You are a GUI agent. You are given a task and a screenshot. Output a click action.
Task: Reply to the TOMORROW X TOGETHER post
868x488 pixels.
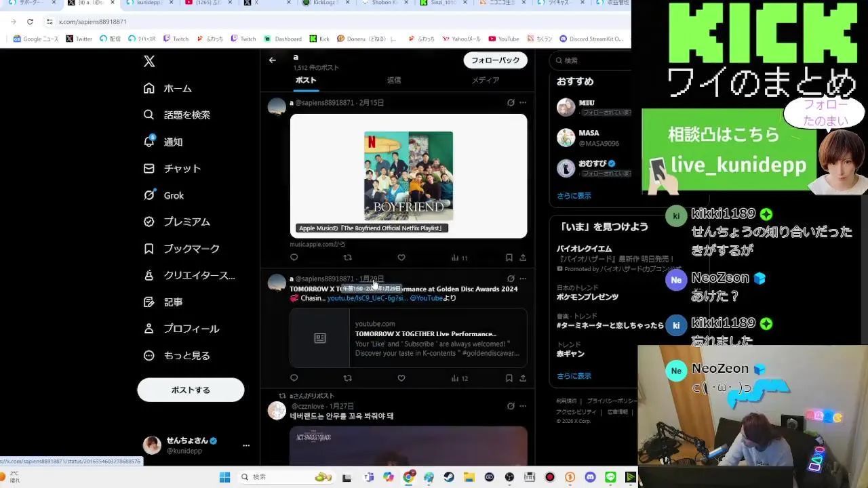point(294,378)
